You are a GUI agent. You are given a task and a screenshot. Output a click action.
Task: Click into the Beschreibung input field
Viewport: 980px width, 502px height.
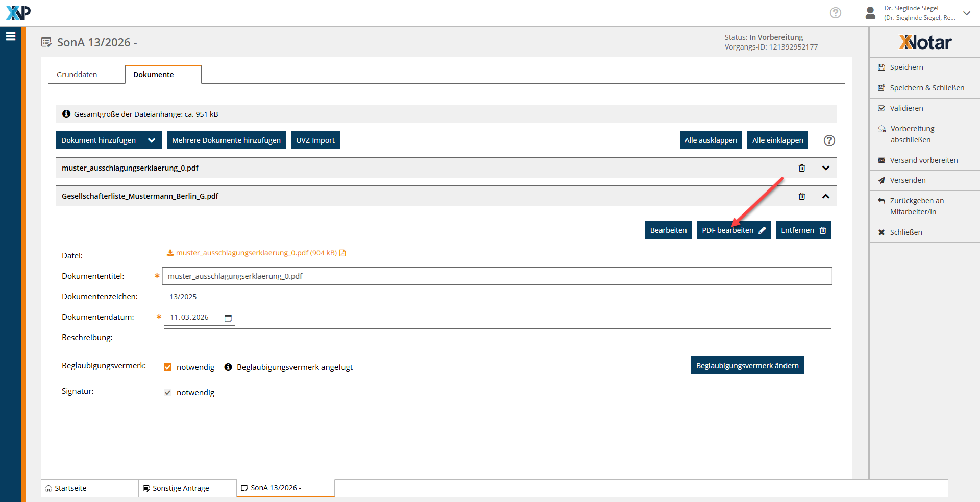pos(497,338)
